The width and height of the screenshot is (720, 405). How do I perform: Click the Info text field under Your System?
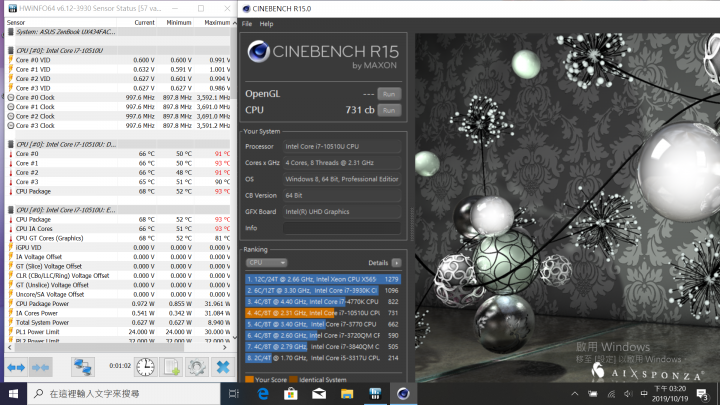[x=342, y=226]
